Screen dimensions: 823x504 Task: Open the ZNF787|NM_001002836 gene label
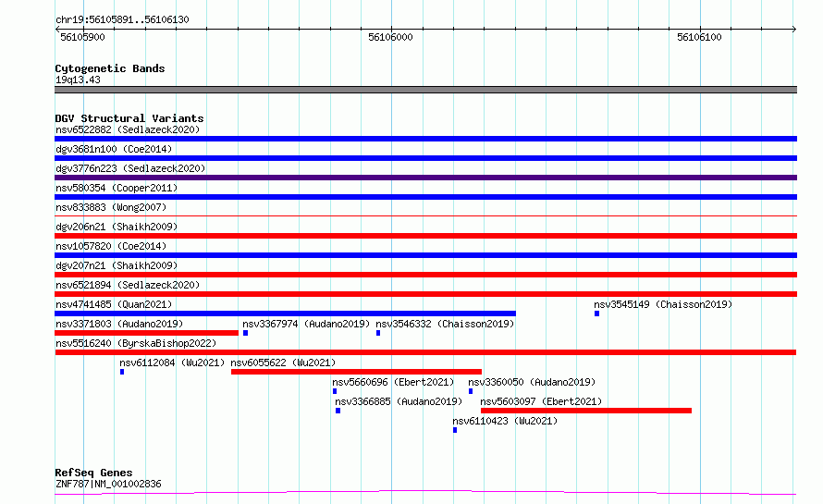tap(108, 484)
